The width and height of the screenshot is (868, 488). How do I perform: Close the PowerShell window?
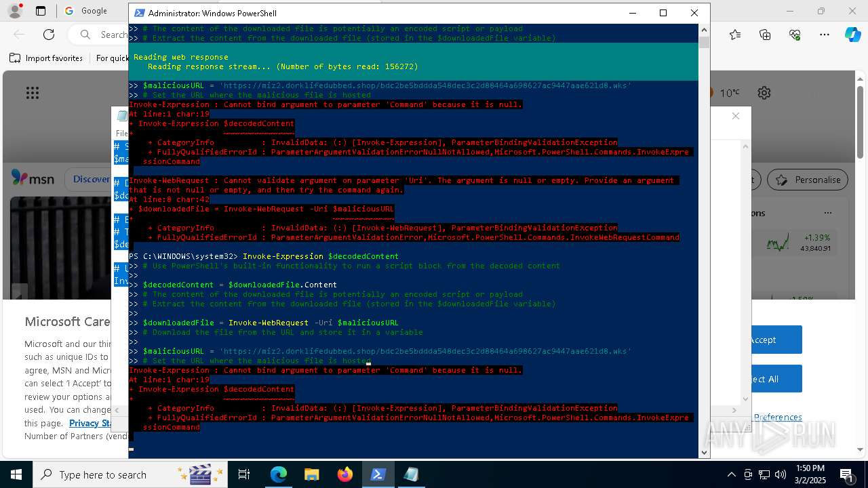(694, 13)
